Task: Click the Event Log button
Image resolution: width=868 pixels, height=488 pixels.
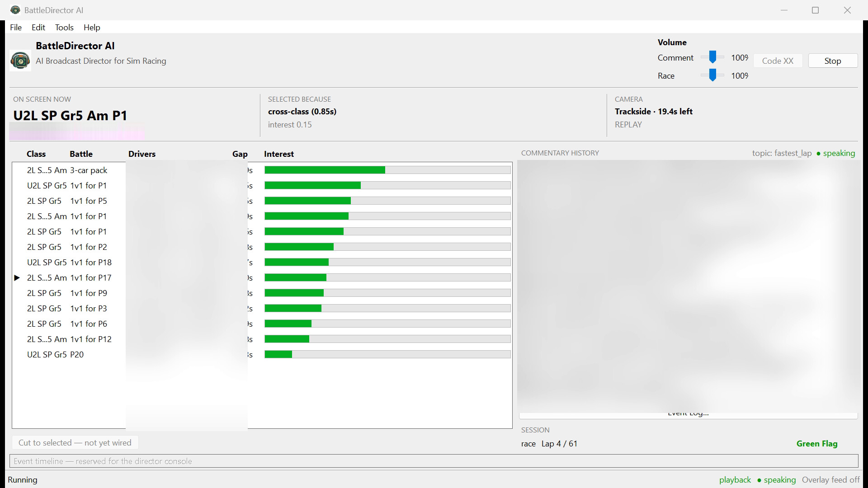Action: pos(688,414)
